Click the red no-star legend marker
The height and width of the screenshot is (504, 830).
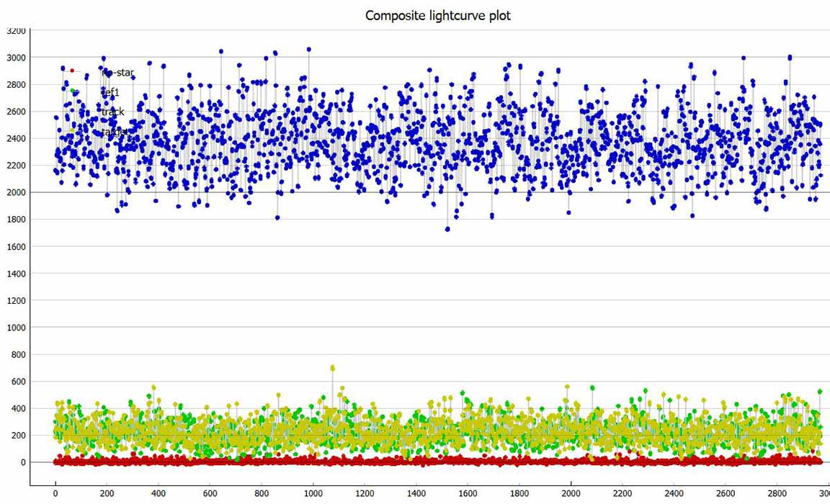point(72,71)
